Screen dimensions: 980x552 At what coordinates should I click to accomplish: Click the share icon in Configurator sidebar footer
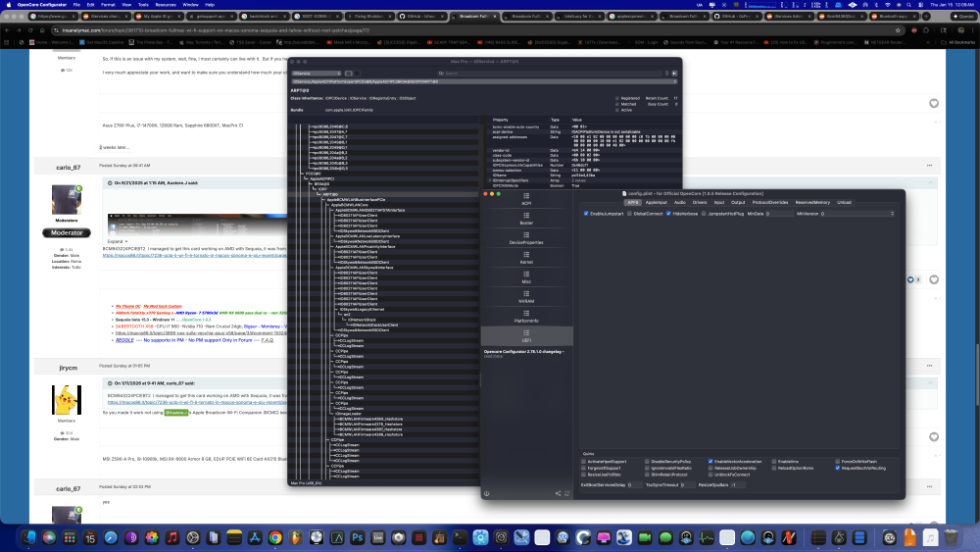[558, 493]
